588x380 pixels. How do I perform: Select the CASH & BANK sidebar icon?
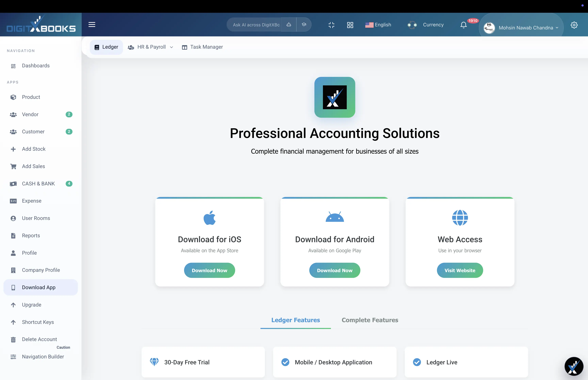click(x=13, y=184)
